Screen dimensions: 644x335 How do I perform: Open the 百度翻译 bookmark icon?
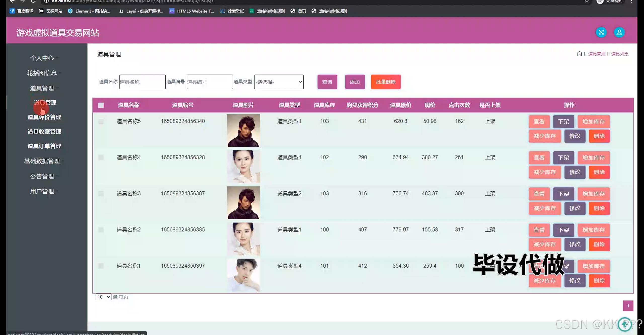point(12,11)
